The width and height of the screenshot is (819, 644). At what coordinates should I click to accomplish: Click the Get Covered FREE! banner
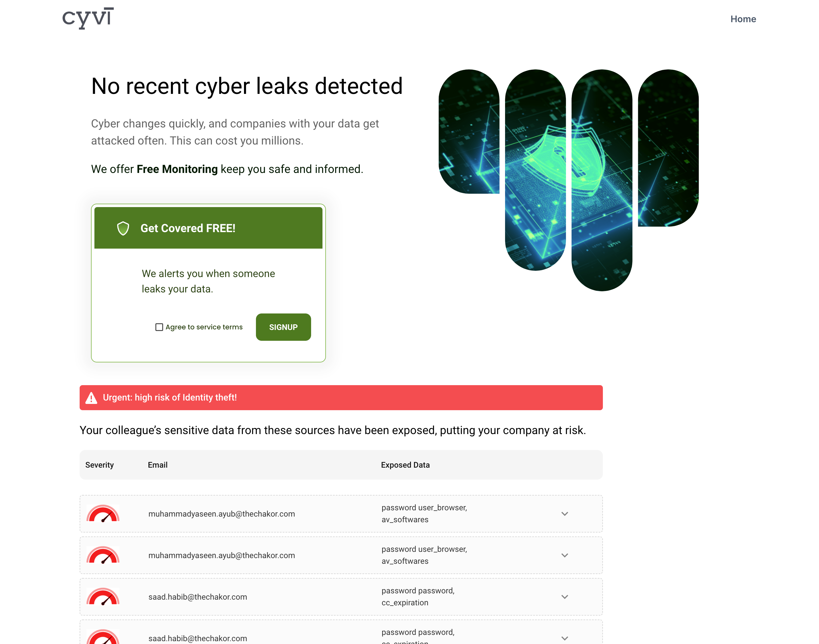pos(208,228)
